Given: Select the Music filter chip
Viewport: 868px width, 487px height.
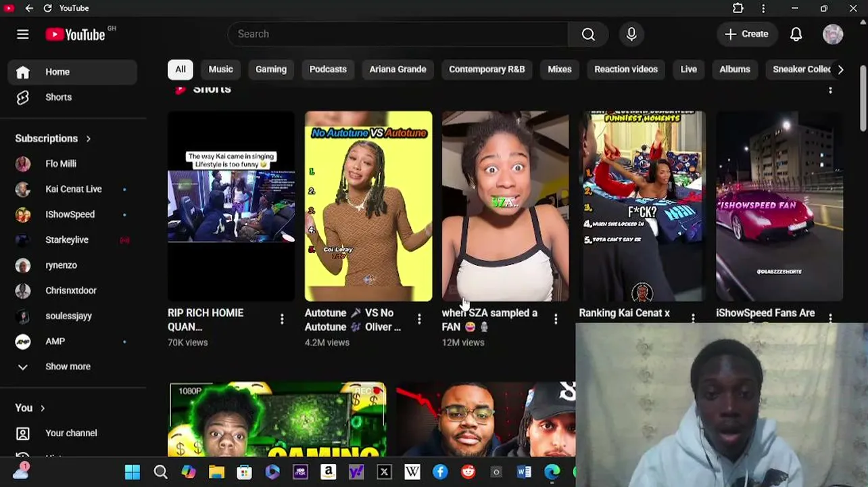Looking at the screenshot, I should [x=220, y=69].
